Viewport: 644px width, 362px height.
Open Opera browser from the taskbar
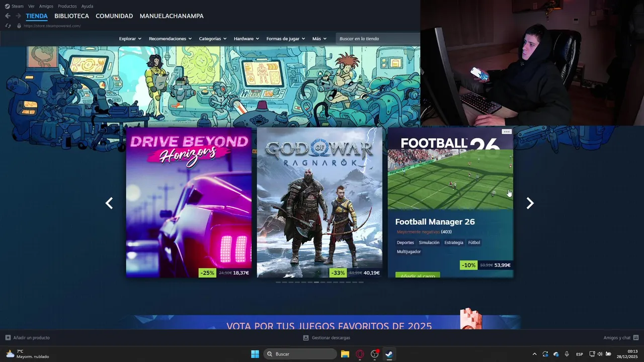[360, 354]
